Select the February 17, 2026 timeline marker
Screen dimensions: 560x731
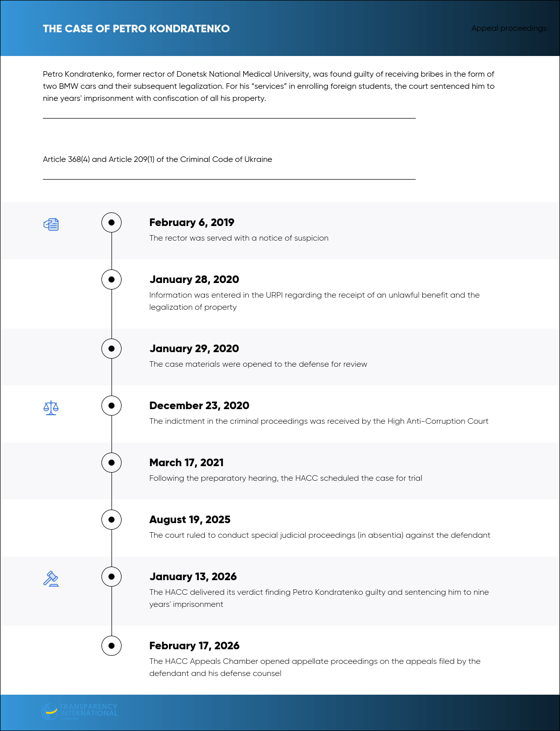coord(111,646)
